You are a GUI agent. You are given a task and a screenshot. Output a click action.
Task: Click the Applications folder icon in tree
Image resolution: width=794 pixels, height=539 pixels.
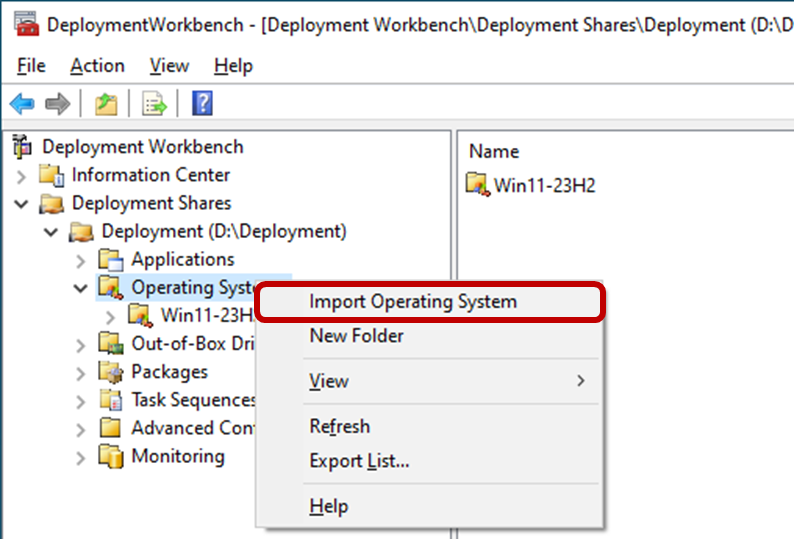110,260
